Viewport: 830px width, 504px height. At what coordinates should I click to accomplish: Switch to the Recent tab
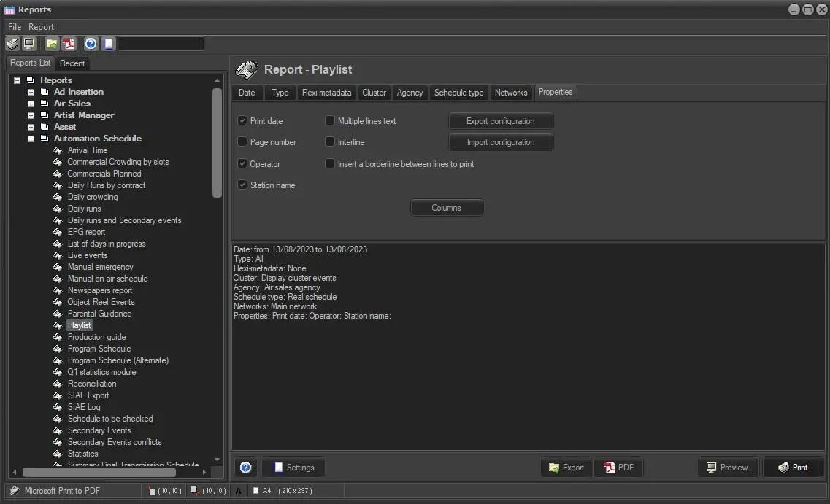click(x=72, y=63)
